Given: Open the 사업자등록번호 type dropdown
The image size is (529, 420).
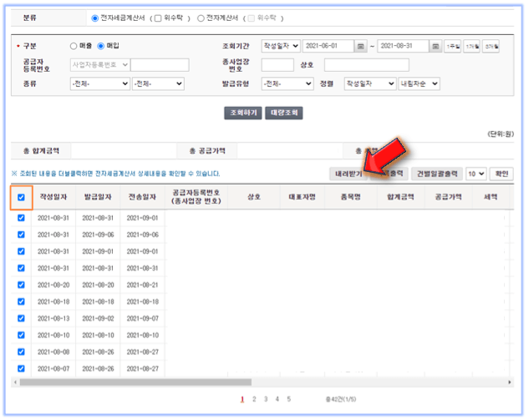Looking at the screenshot, I should pos(99,65).
